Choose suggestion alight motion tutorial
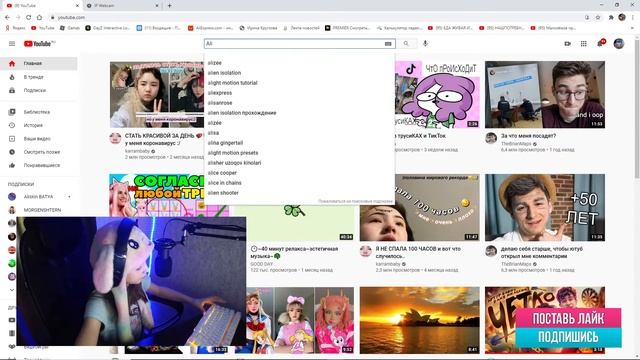Screen dimensions: 640x360 (300, 83)
